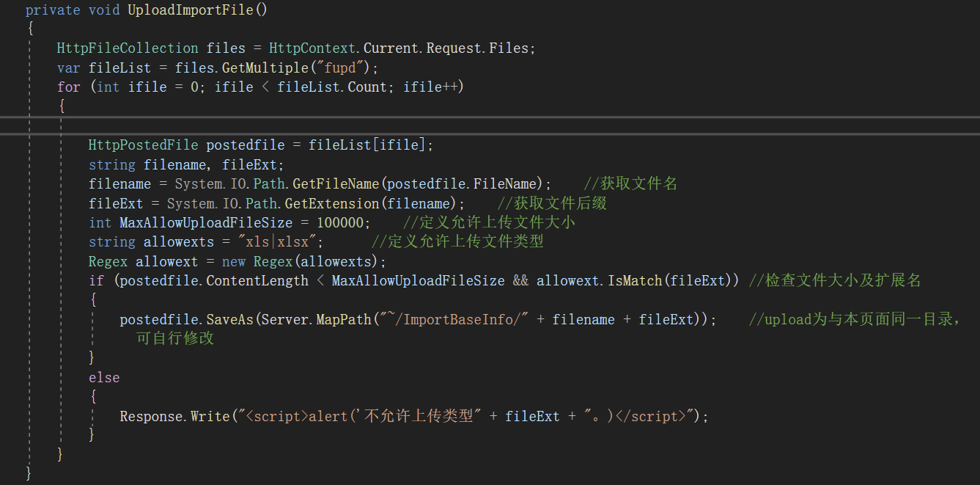The width and height of the screenshot is (980, 485).
Task: Click the ifile++ increment expression
Action: coord(430,87)
